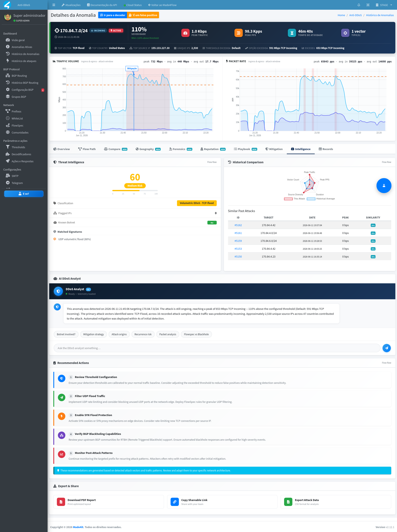Viewport: 397px width, 532px height.
Task: Click the floating blue flask button
Action: point(384,185)
